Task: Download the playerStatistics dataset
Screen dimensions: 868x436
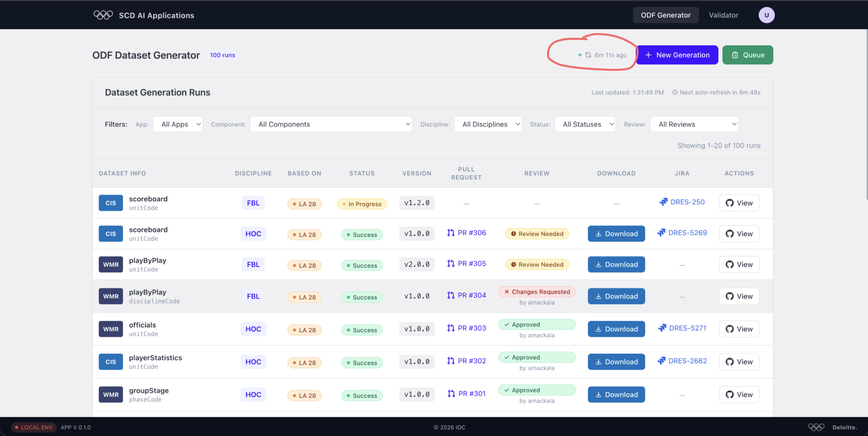Action: 616,362
